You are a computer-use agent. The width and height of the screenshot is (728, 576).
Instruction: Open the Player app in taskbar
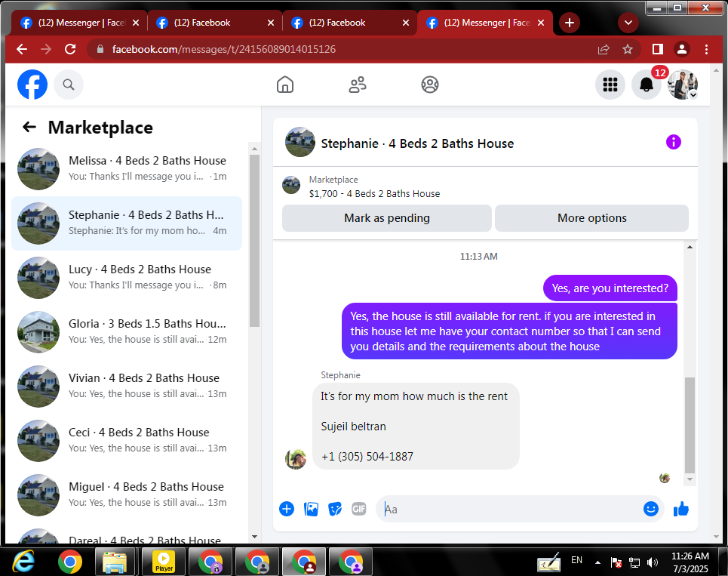164,562
